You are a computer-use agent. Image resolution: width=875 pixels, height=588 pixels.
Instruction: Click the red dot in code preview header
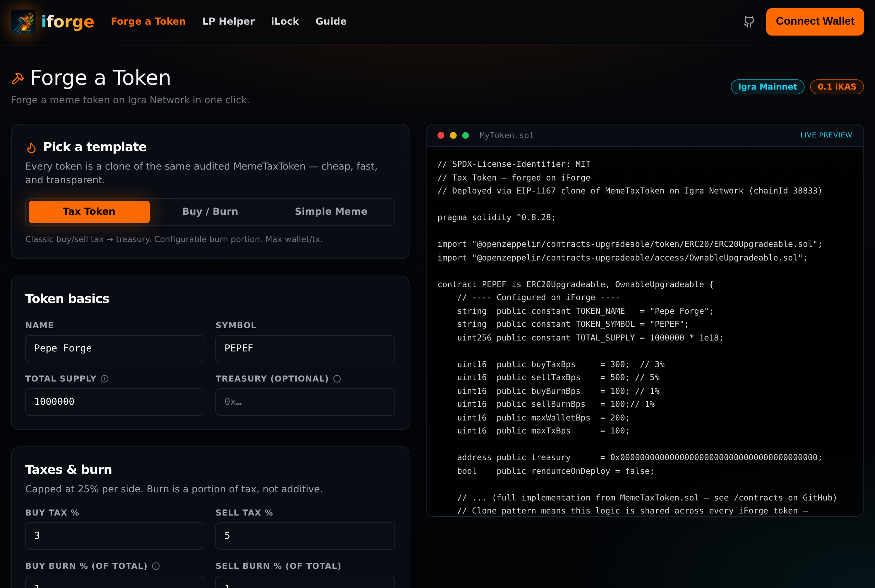[x=441, y=135]
